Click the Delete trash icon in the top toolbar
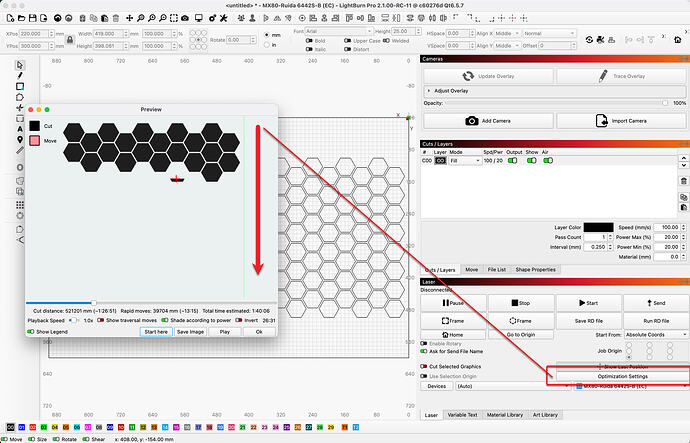Image resolution: width=690 pixels, height=443 pixels. tap(116, 18)
